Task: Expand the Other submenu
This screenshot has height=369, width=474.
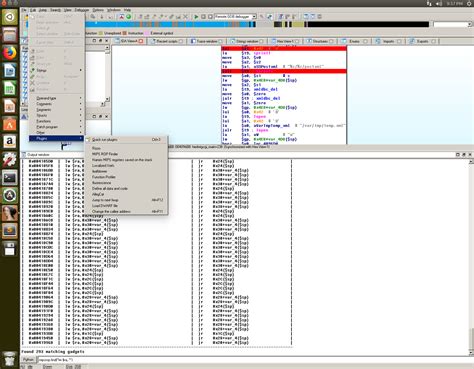Action: click(56, 133)
